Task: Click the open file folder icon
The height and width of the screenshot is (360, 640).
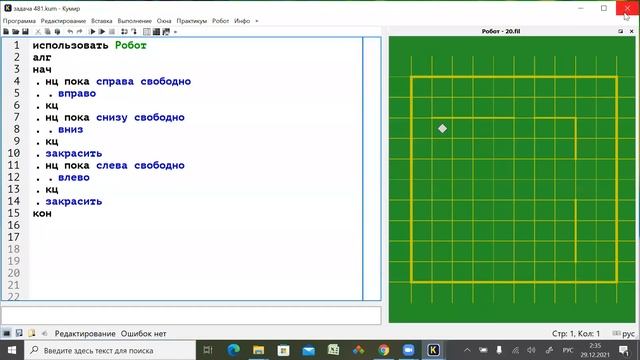Action: (16, 31)
